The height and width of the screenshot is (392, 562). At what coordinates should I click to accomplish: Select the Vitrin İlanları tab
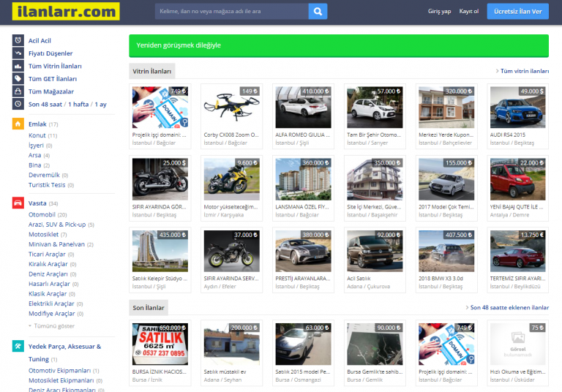tap(152, 72)
